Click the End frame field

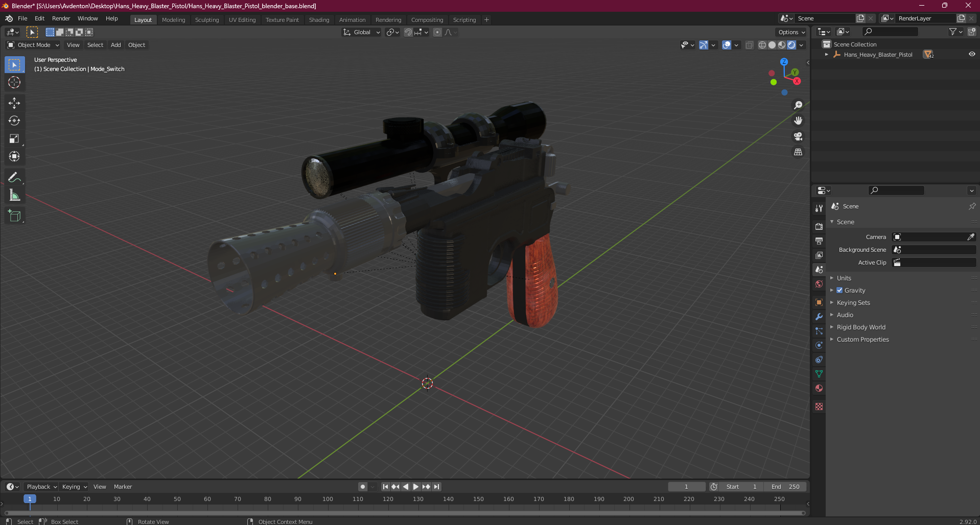(785, 487)
